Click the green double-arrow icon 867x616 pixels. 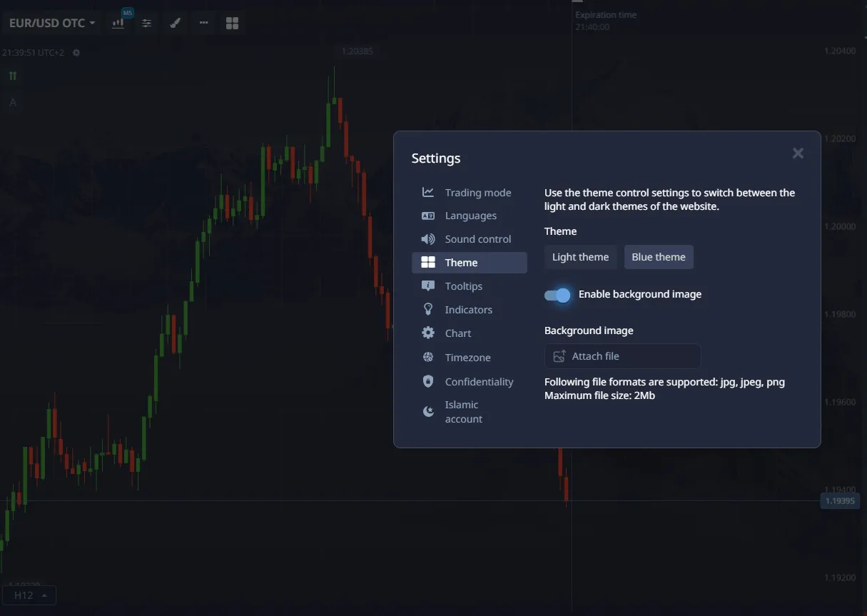pyautogui.click(x=13, y=76)
